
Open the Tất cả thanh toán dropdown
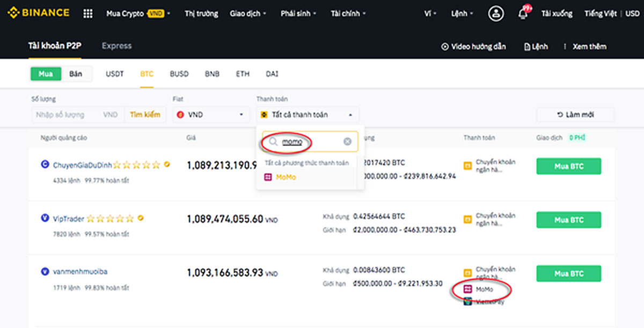(306, 114)
